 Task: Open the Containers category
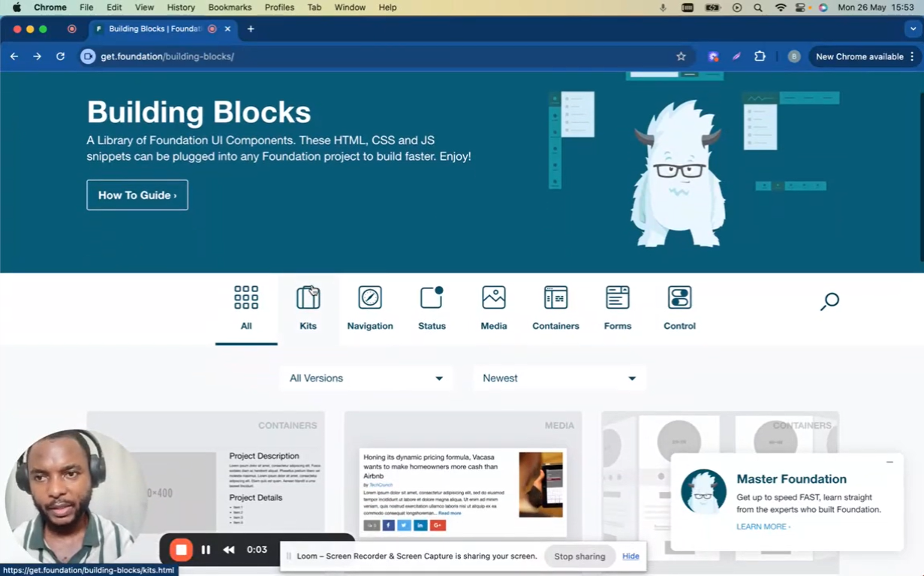555,309
